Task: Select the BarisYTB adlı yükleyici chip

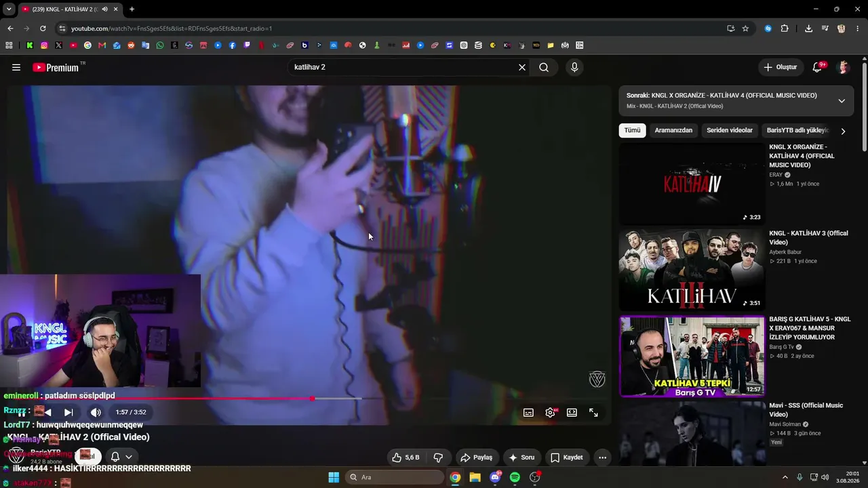Action: click(x=797, y=130)
